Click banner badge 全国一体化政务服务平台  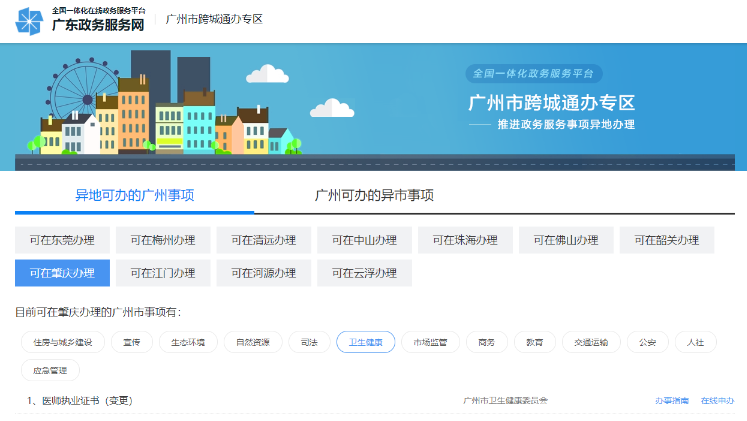point(534,73)
